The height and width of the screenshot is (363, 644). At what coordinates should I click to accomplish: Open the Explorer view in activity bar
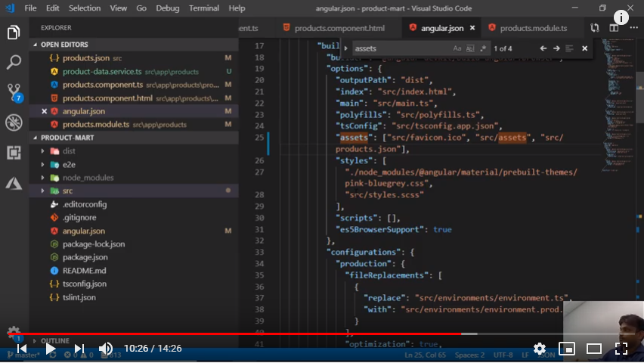14,32
